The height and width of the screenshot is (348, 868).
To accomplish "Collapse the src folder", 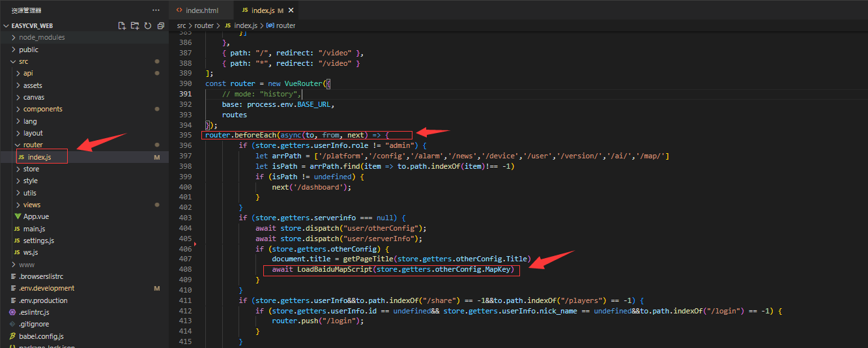I will pyautogui.click(x=23, y=61).
